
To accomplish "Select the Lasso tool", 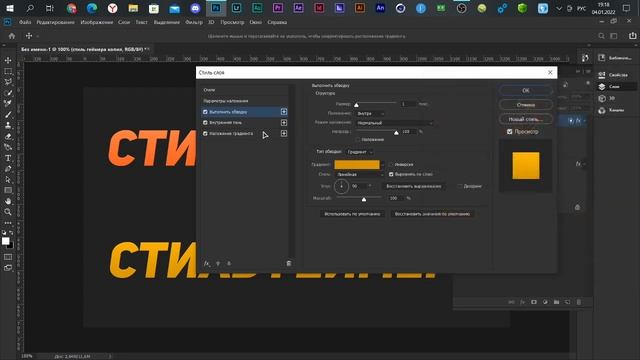I will pyautogui.click(x=8, y=82).
